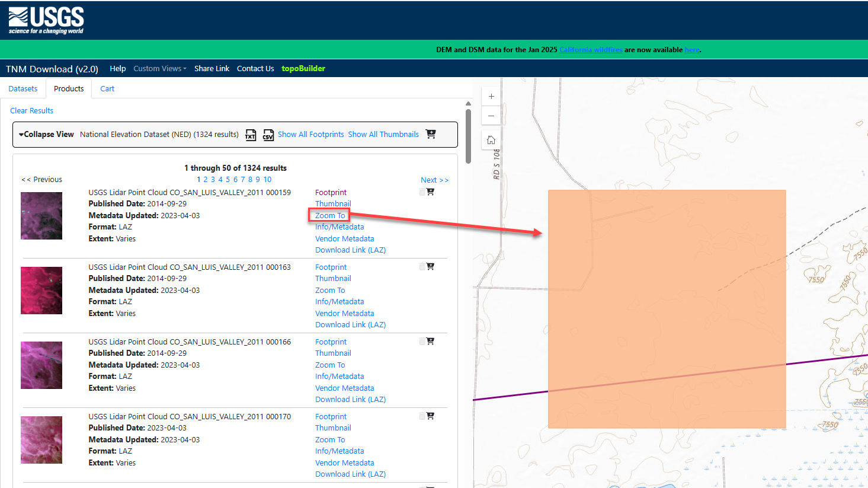868x488 pixels.
Task: Export results list as TXT file
Action: point(251,135)
